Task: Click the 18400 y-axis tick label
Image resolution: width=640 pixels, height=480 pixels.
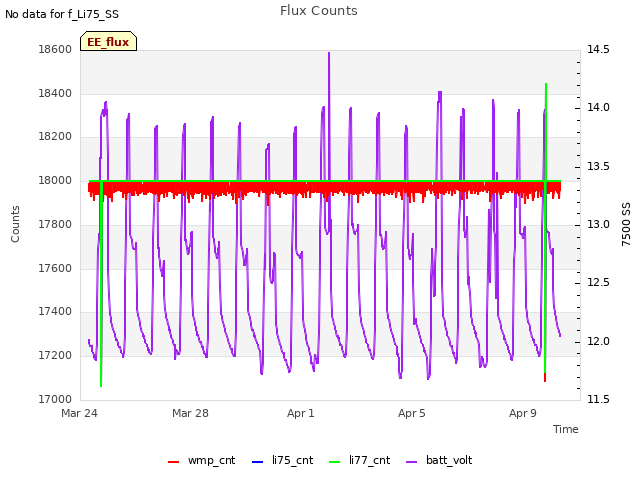Action: [55, 93]
